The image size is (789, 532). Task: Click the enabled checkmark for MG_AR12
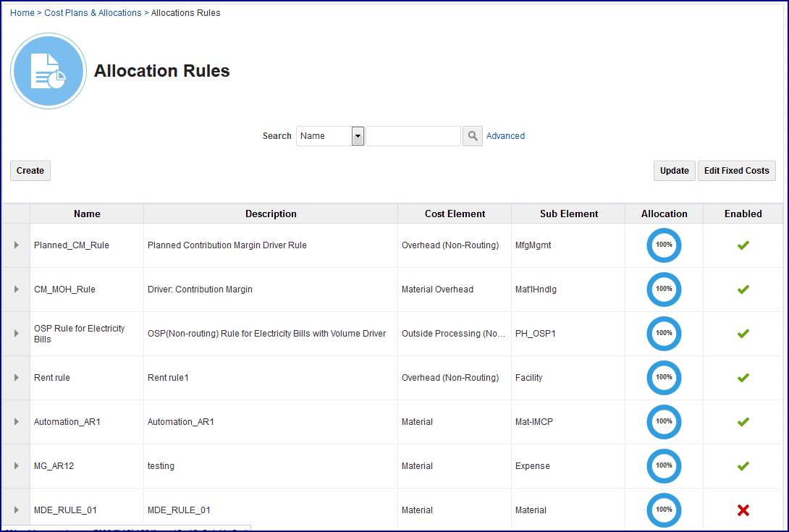pyautogui.click(x=743, y=466)
